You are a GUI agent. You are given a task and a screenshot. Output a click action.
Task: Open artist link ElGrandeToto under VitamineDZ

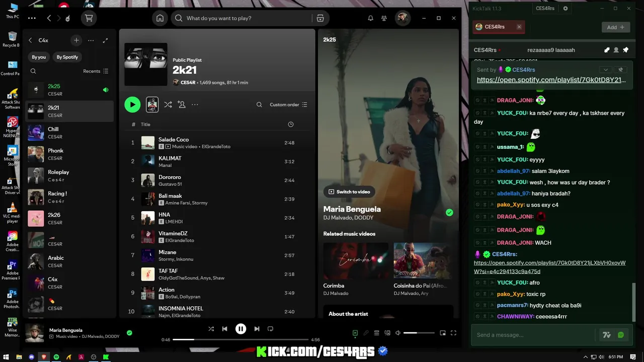tap(180, 240)
